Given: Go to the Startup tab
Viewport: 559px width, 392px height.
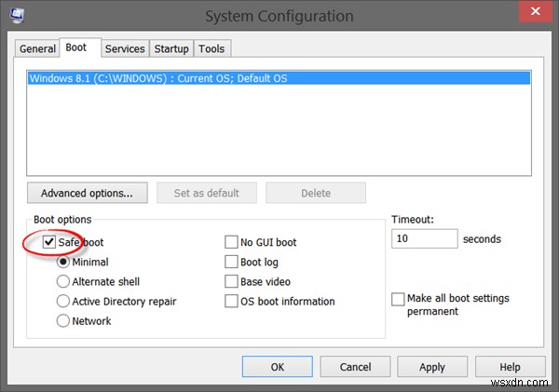Looking at the screenshot, I should (x=171, y=48).
